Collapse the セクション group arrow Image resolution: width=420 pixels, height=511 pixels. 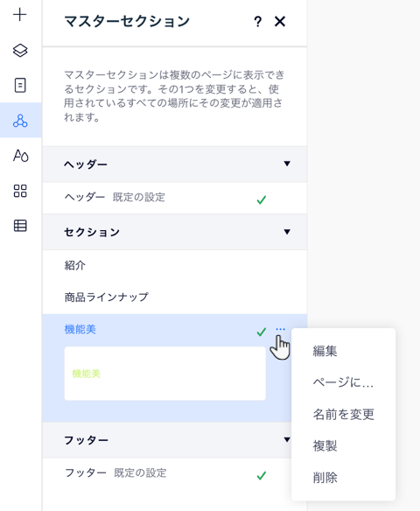click(x=287, y=232)
